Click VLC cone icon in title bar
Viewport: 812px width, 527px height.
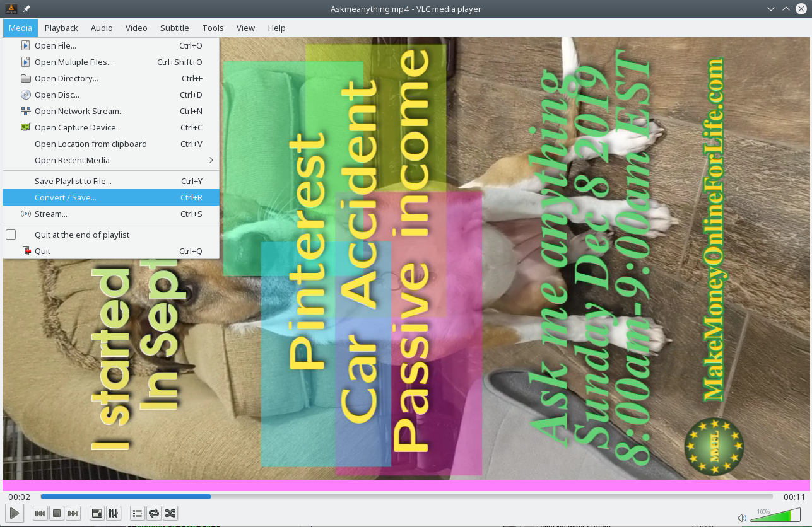click(11, 9)
